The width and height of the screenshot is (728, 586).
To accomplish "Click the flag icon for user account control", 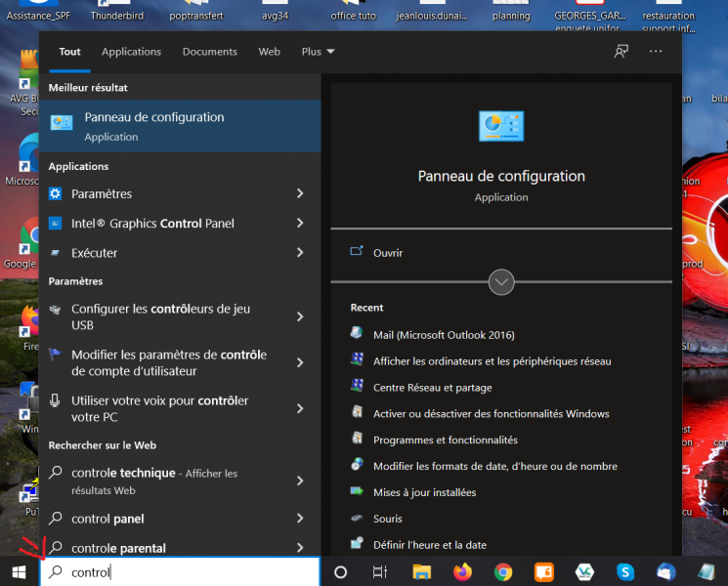I will tap(55, 355).
